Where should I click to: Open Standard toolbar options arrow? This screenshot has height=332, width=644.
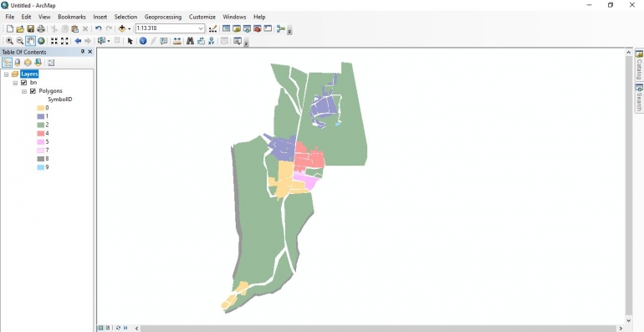pos(289,31)
